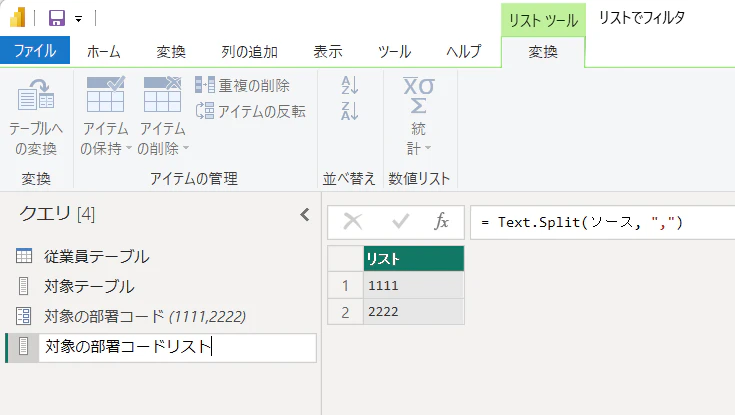Collapse the クエリ pane with the chevron
This screenshot has height=415, width=735.
pos(305,215)
